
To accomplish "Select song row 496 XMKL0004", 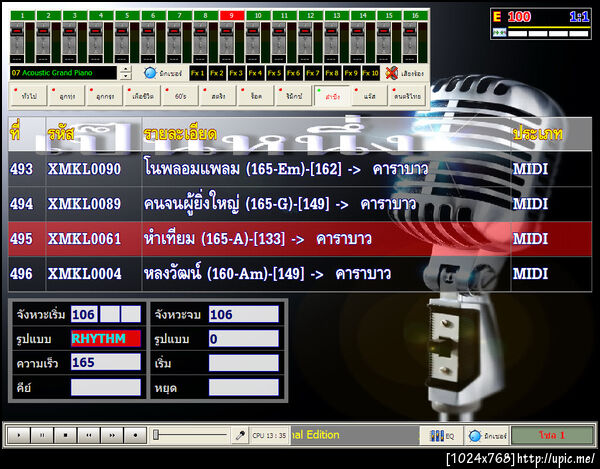I will point(300,274).
